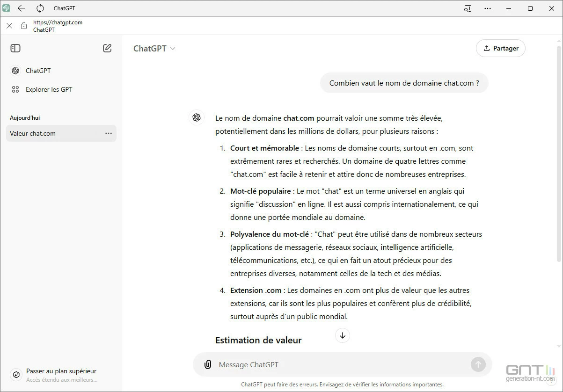The width and height of the screenshot is (563, 392).
Task: Reload the page with refresh icon
Action: [x=40, y=8]
